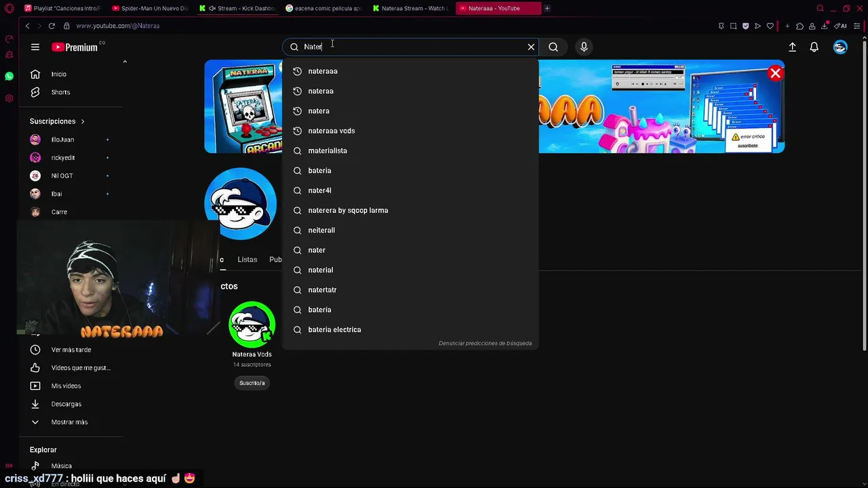
Task: Expand the Suscripciones section
Action: tap(57, 121)
